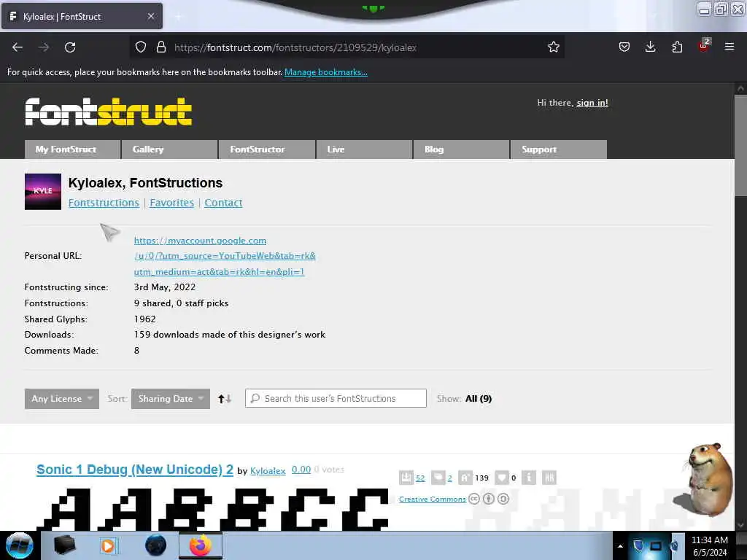Open the media player taskbar icon
This screenshot has width=747, height=560.
point(108,545)
